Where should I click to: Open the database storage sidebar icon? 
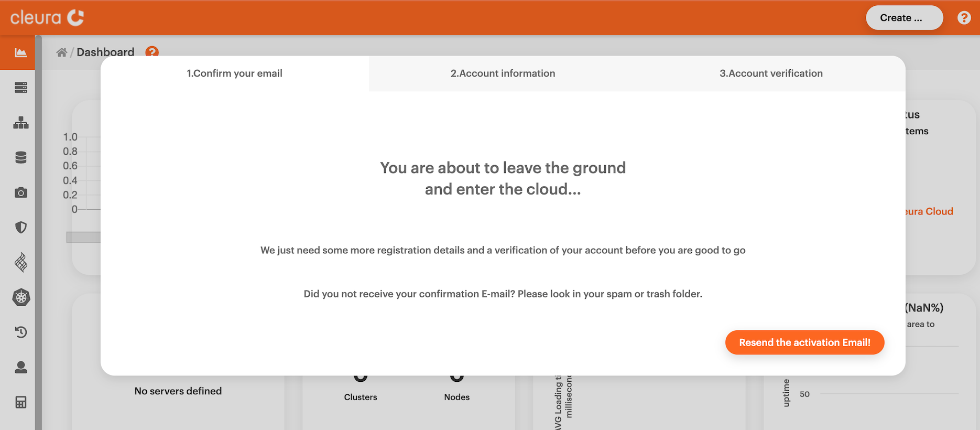pos(20,157)
